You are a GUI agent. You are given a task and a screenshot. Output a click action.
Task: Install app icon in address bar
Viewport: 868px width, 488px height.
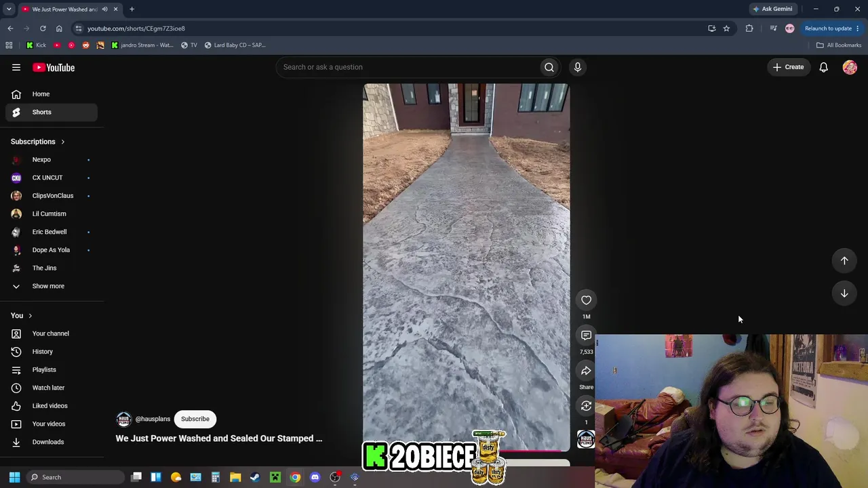pos(711,28)
